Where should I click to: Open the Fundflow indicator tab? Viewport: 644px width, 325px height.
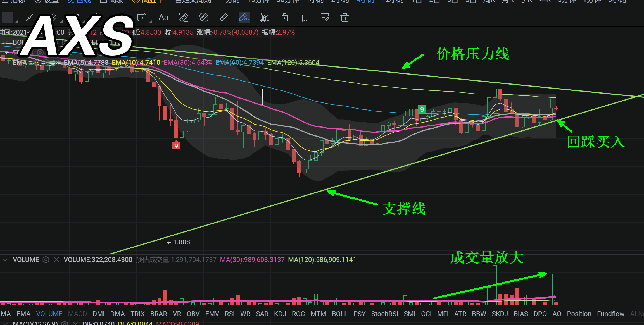pos(610,314)
